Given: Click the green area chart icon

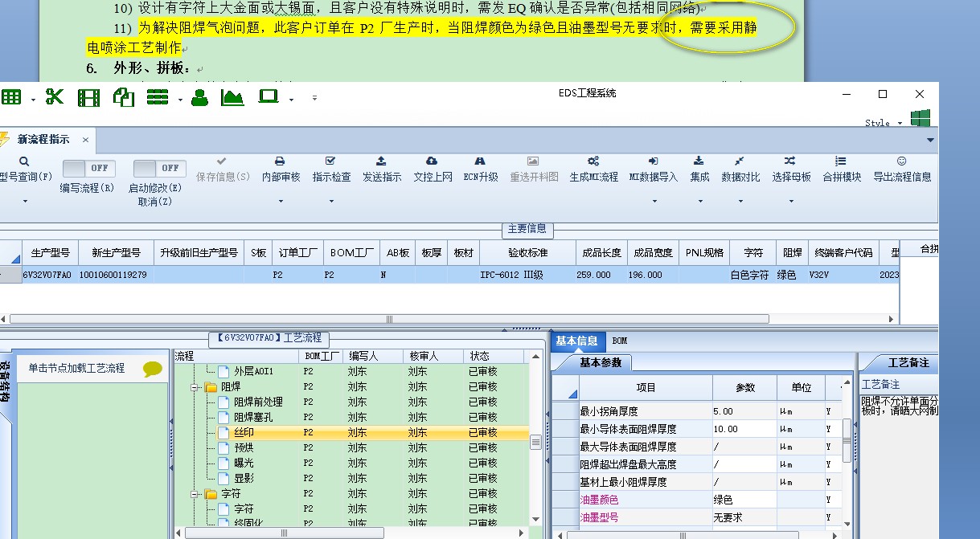Looking at the screenshot, I should (x=232, y=98).
